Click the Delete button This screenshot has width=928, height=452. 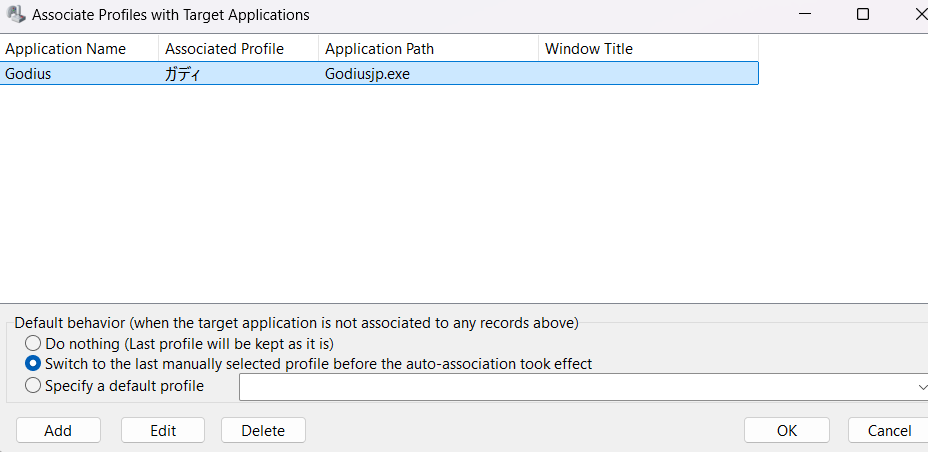pos(263,430)
